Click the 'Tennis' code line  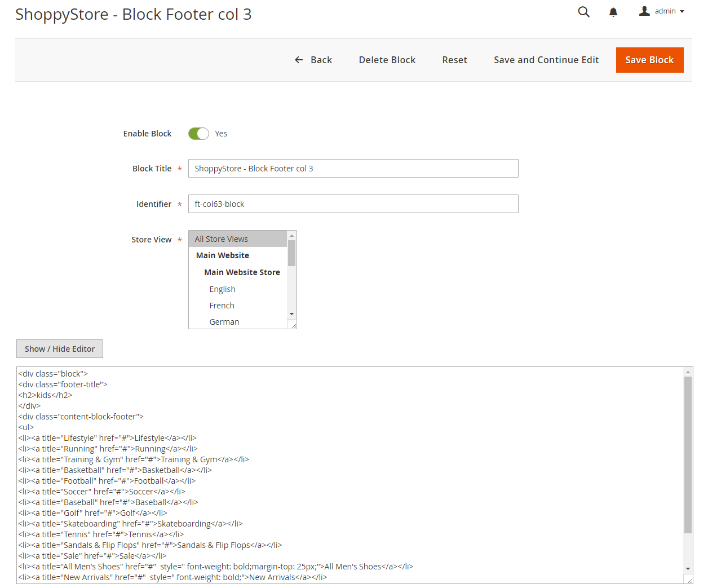101,534
